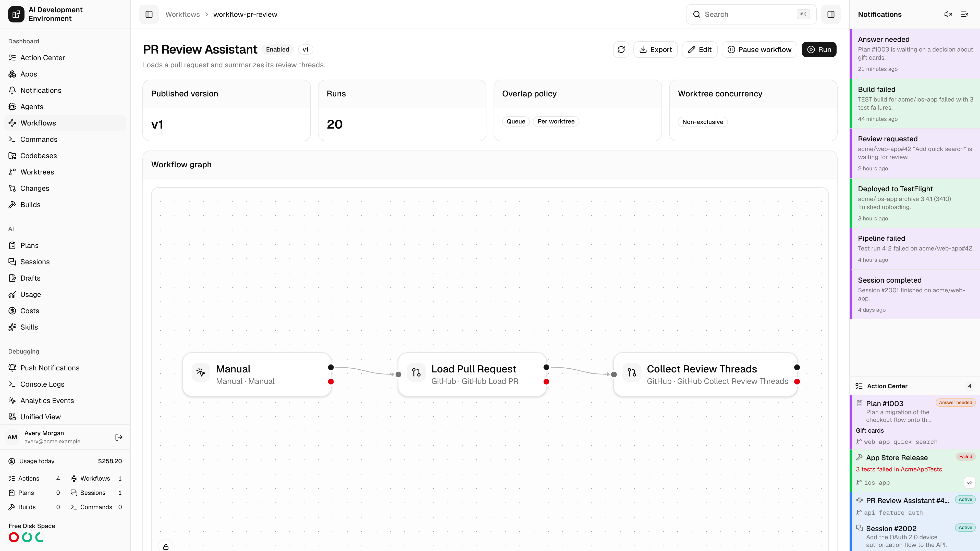The width and height of the screenshot is (980, 551).
Task: Select the Collect Review Threads node
Action: 705,374
